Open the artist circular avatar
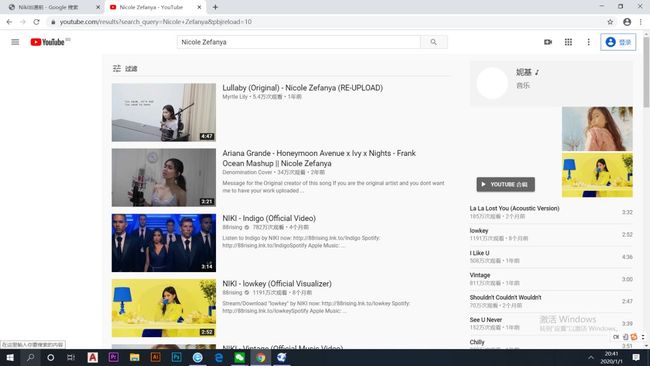The width and height of the screenshot is (650, 366). pos(492,83)
